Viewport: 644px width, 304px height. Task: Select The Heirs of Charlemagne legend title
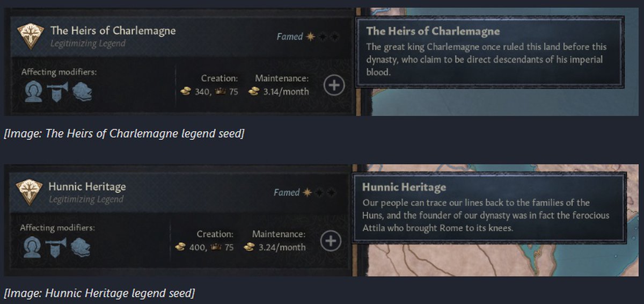pos(113,31)
